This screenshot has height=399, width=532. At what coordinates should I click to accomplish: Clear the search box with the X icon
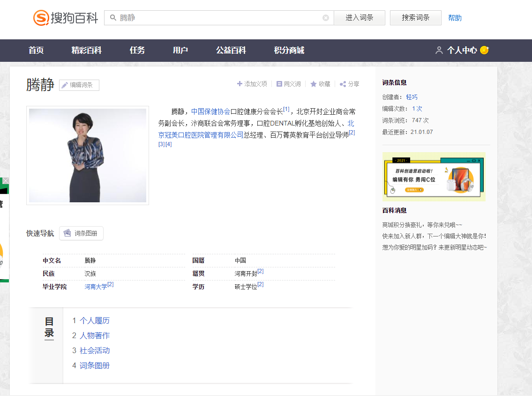pyautogui.click(x=326, y=18)
